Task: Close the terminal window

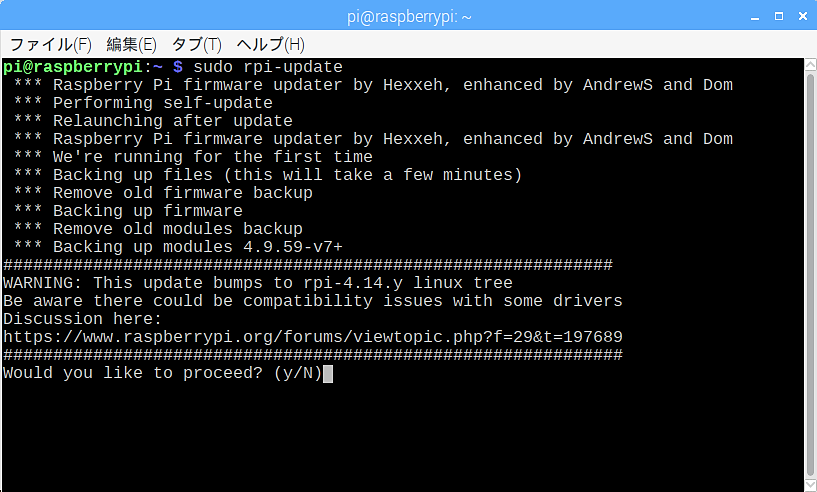Action: (x=803, y=16)
